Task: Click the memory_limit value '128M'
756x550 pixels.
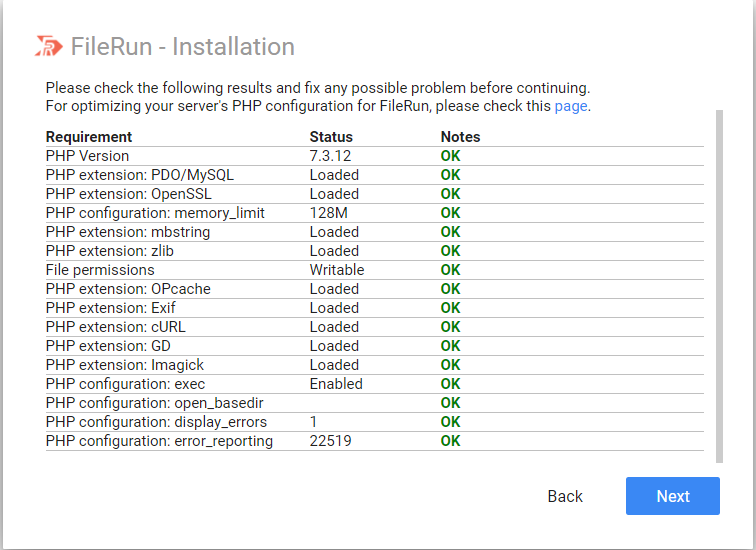Action: [x=328, y=213]
